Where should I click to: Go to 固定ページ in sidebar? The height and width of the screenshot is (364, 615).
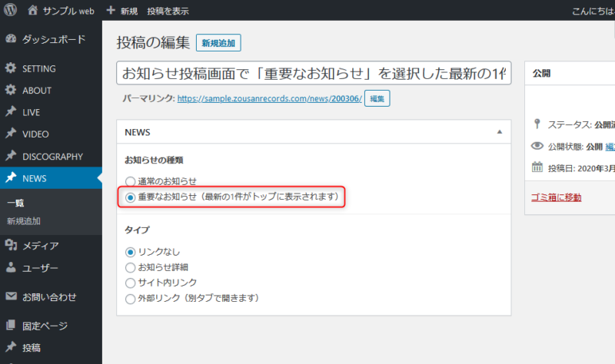pyautogui.click(x=45, y=326)
